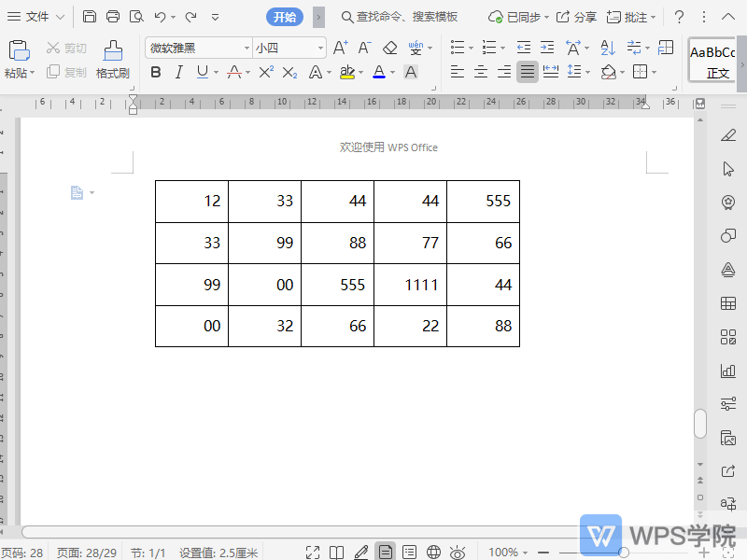747x560 pixels.
Task: Click the Clear Formatting eraser icon
Action: pos(389,48)
